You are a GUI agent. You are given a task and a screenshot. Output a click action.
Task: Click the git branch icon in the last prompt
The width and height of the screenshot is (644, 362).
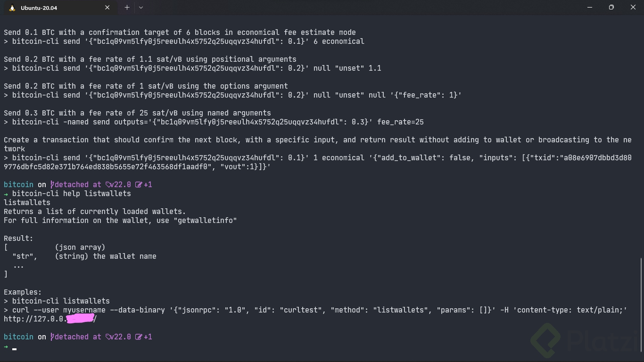[x=52, y=337]
